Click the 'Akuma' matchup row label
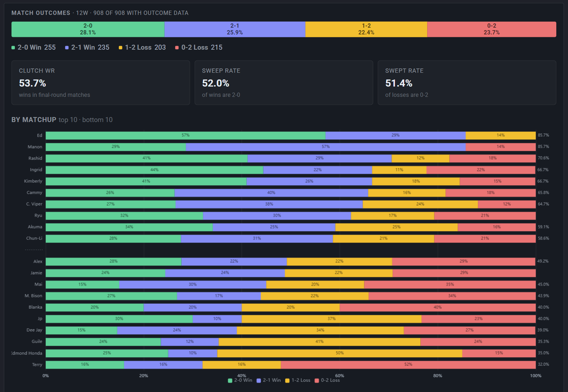Image resolution: width=568 pixels, height=392 pixels. click(x=35, y=227)
